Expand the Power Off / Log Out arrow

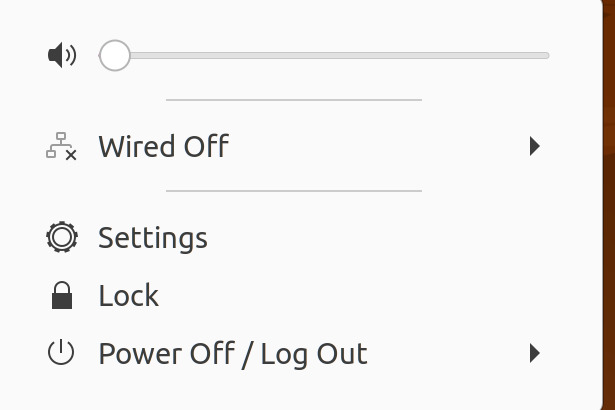tap(535, 354)
